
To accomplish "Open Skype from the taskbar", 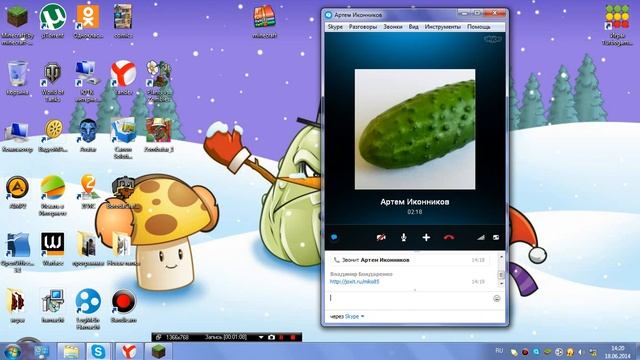I will [x=98, y=351].
